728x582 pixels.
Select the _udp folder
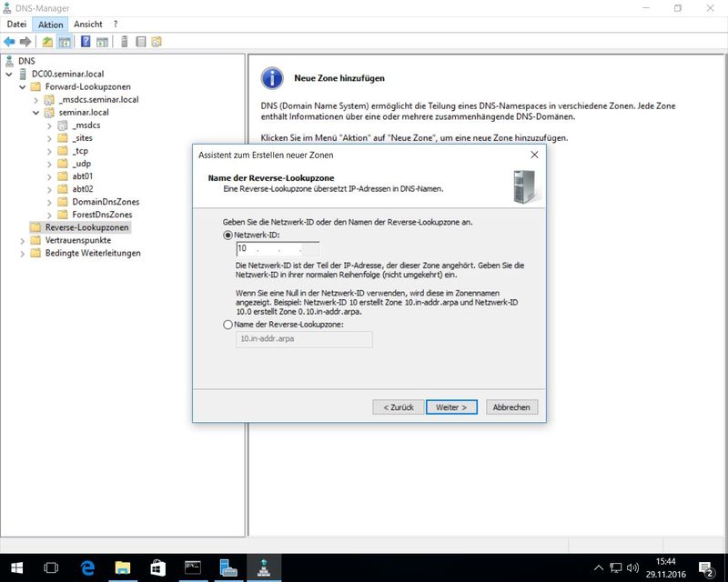[81, 164]
